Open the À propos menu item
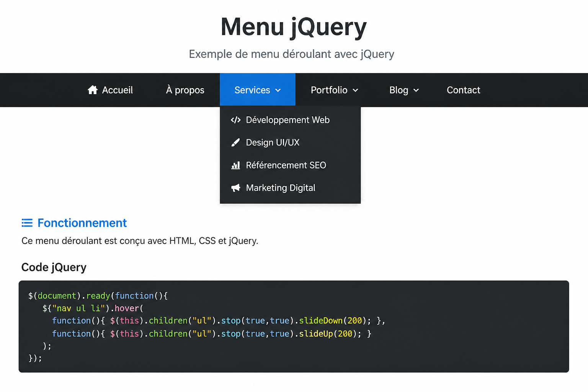The width and height of the screenshot is (588, 392). pos(185,90)
